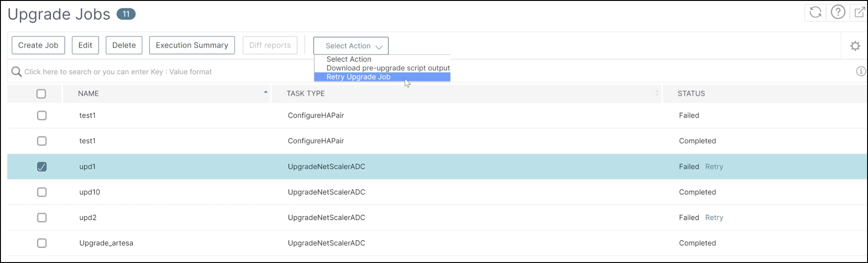The image size is (868, 263).
Task: Sort by the NAME column arrow
Action: (265, 92)
